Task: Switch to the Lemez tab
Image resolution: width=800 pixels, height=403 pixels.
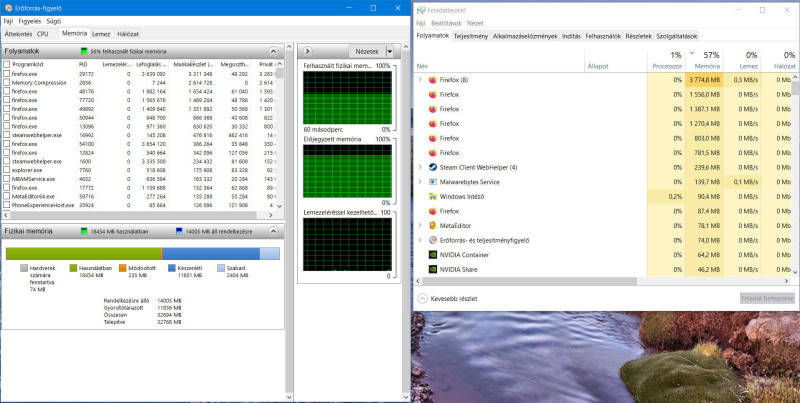Action: click(x=101, y=34)
